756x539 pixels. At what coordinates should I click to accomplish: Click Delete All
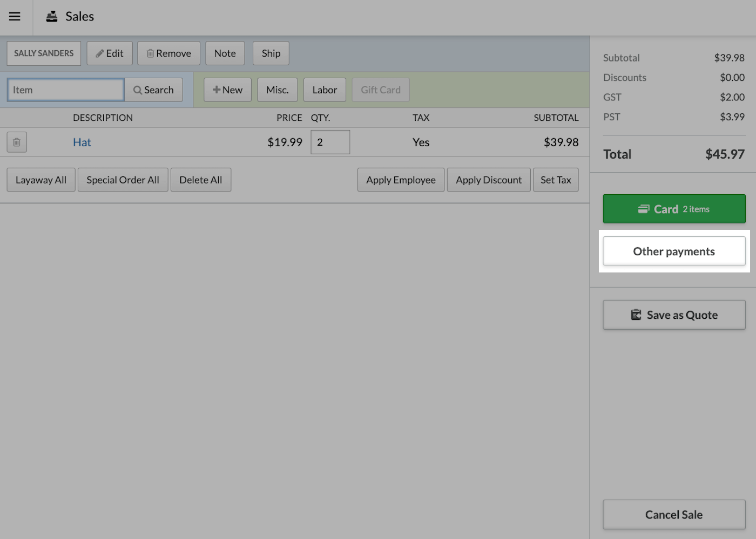tap(201, 180)
